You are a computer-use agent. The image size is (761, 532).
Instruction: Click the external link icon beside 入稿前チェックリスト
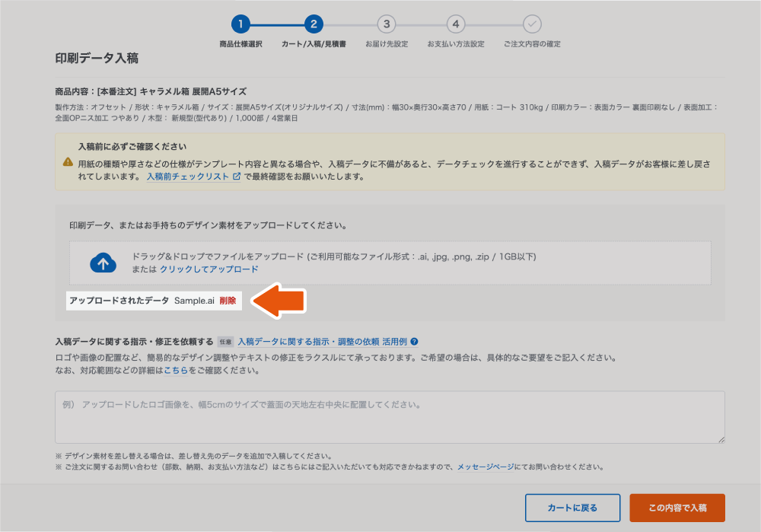tap(237, 177)
